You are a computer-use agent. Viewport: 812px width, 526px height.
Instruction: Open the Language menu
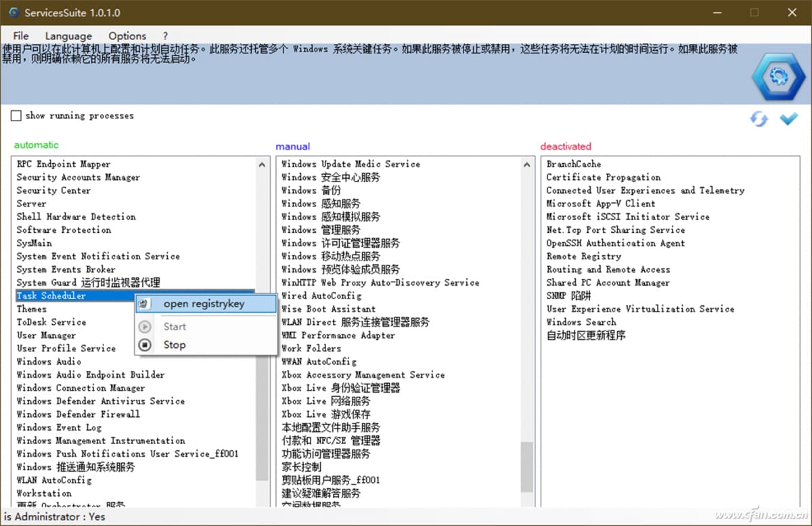(x=68, y=36)
